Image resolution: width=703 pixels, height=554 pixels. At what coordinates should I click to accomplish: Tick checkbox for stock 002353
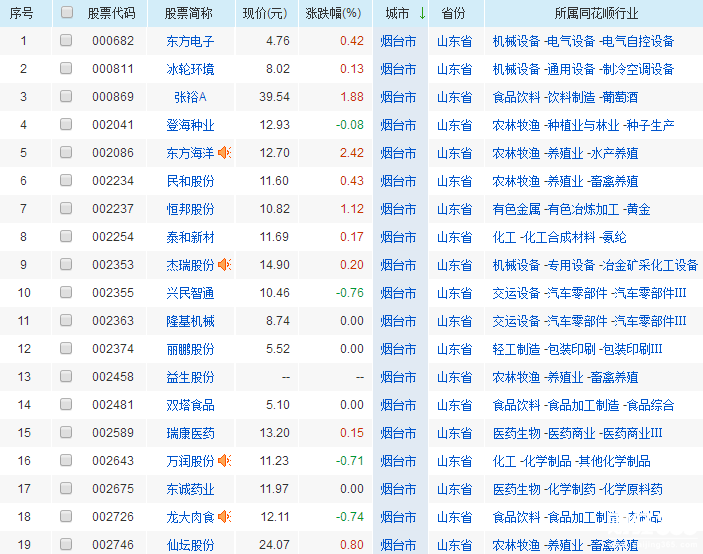[x=66, y=264]
